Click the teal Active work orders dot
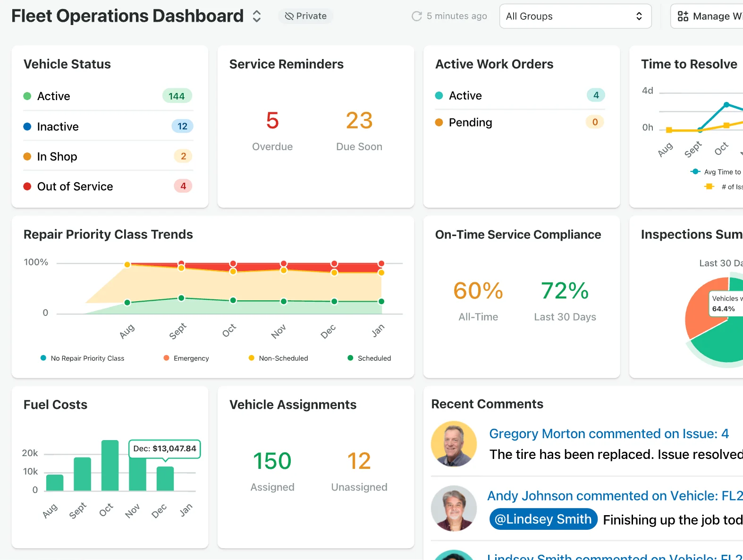This screenshot has height=560, width=743. pyautogui.click(x=439, y=95)
